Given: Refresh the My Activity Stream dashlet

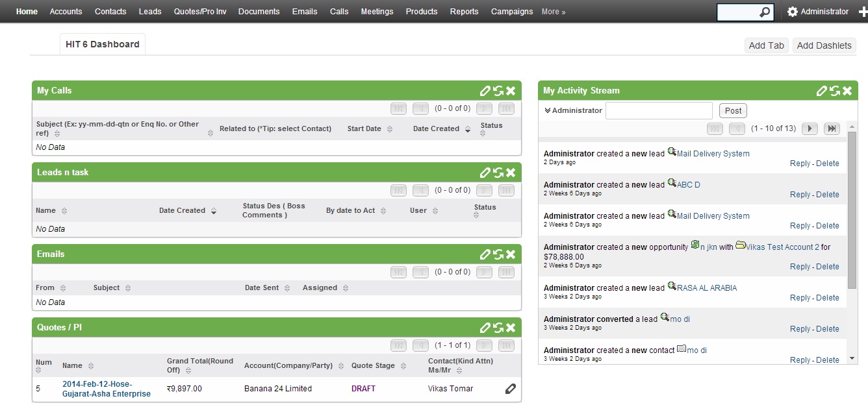Looking at the screenshot, I should [835, 91].
